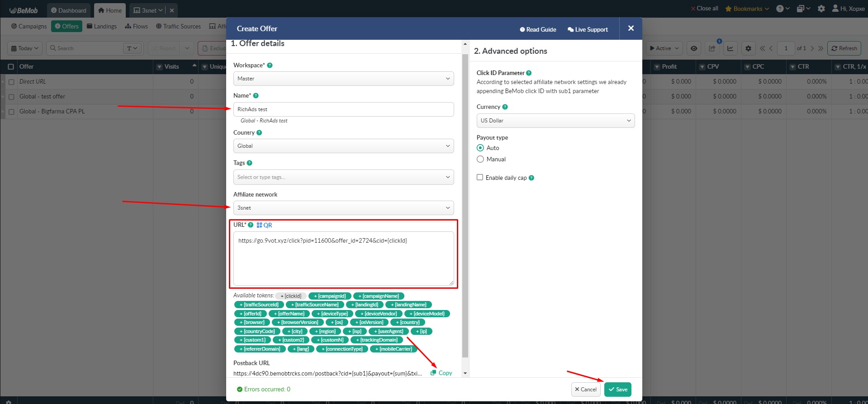
Task: Click the offer details vertical scrollbar
Action: click(x=465, y=206)
